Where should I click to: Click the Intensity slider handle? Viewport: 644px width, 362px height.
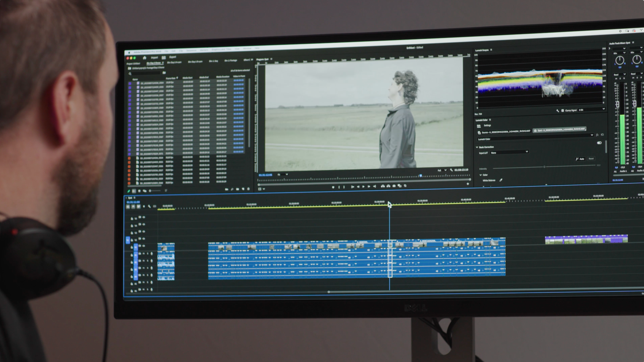coord(544,167)
